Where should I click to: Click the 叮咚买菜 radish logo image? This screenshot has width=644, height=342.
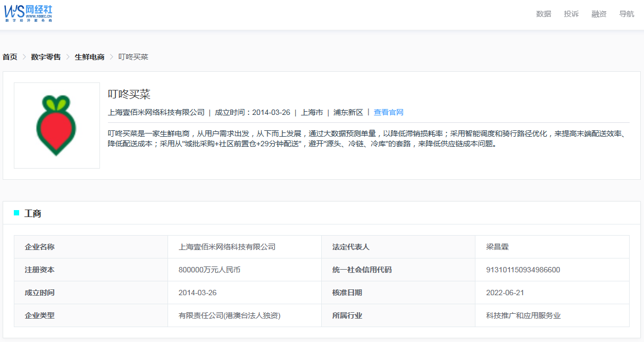[57, 126]
